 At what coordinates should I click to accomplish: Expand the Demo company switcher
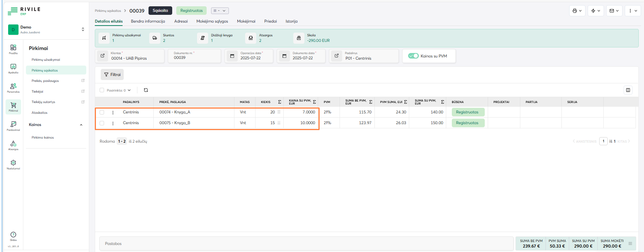pos(83,29)
